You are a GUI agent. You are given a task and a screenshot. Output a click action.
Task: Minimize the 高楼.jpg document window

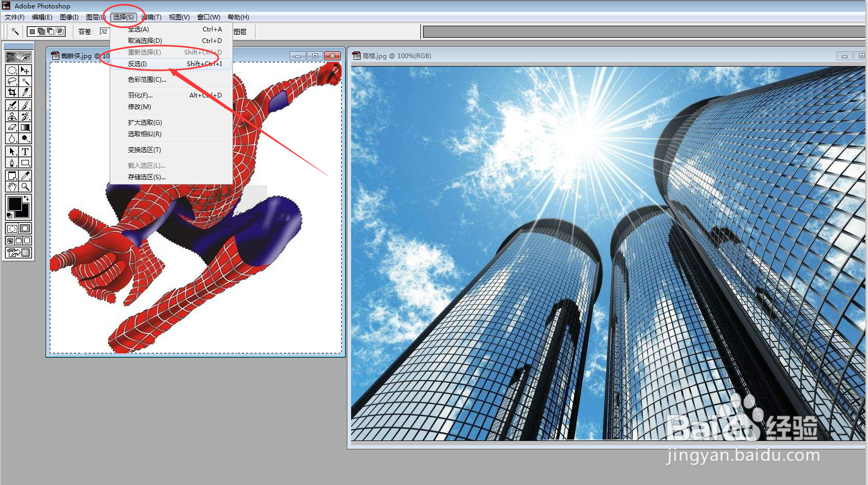point(844,56)
